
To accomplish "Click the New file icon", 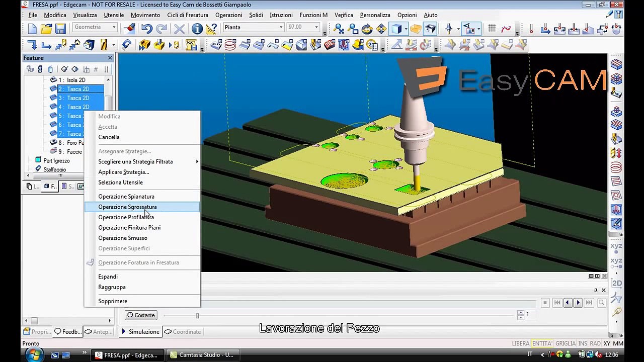I will [x=32, y=29].
